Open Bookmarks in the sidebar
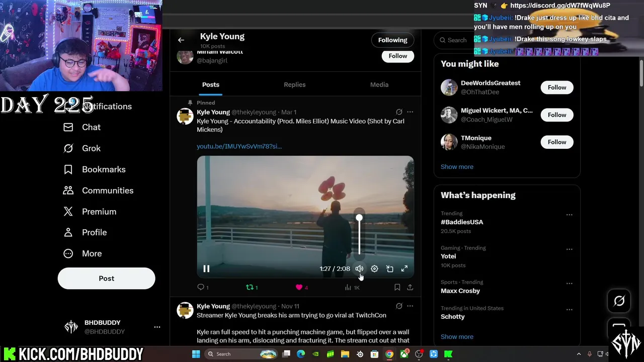Image resolution: width=644 pixels, height=362 pixels. [94, 169]
